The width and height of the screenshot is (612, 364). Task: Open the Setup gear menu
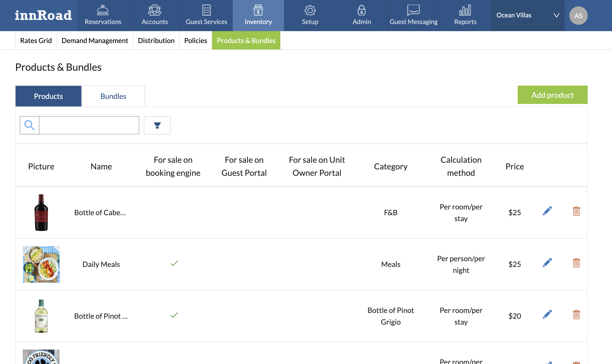pyautogui.click(x=310, y=16)
